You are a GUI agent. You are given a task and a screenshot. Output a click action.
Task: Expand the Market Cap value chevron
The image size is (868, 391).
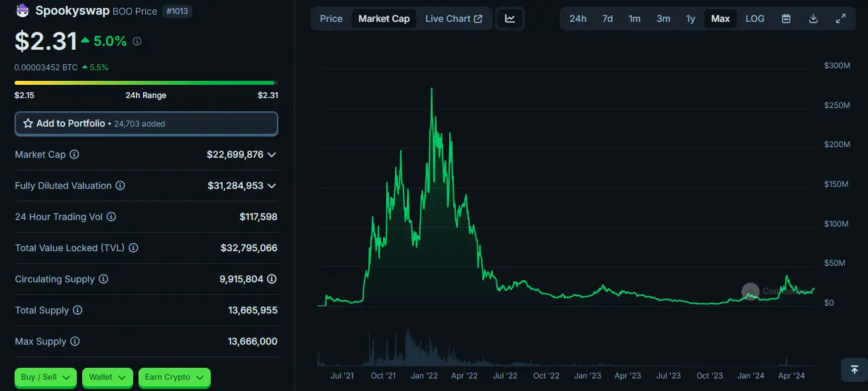(271, 154)
